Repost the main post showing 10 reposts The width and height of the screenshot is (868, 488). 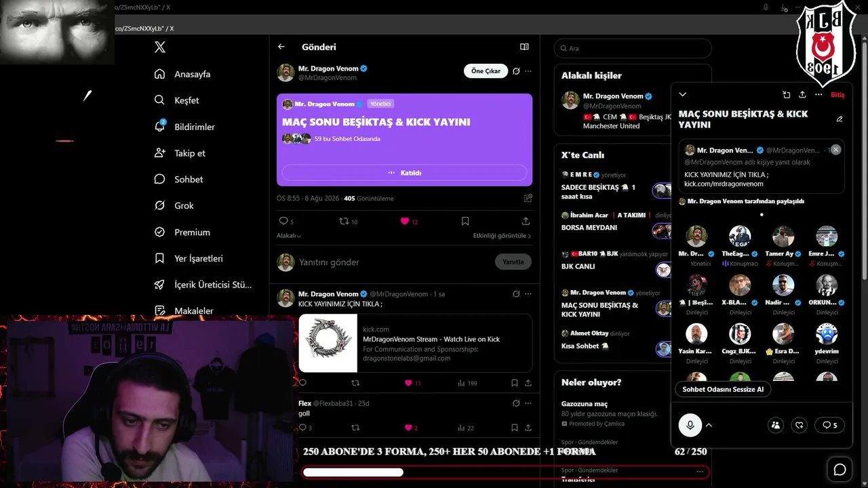point(348,221)
